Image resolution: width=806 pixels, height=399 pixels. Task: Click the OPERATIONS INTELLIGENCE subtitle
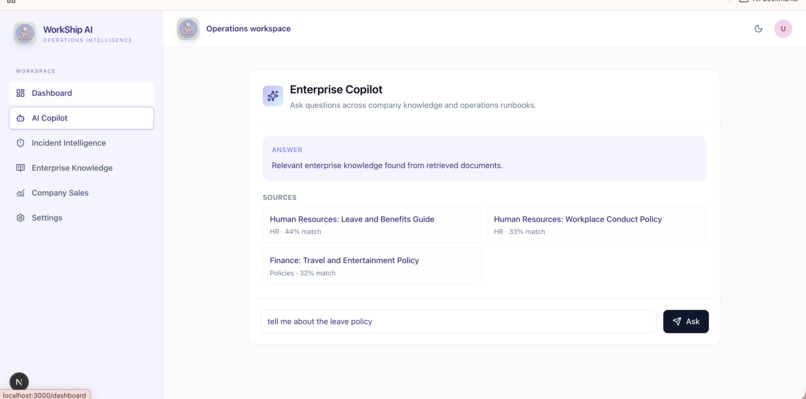[x=87, y=40]
